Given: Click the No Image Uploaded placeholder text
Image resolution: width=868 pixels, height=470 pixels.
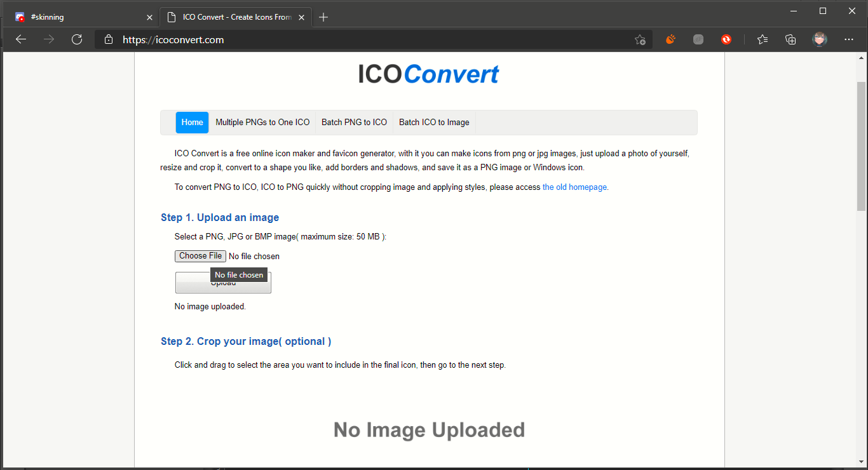Looking at the screenshot, I should (x=429, y=430).
